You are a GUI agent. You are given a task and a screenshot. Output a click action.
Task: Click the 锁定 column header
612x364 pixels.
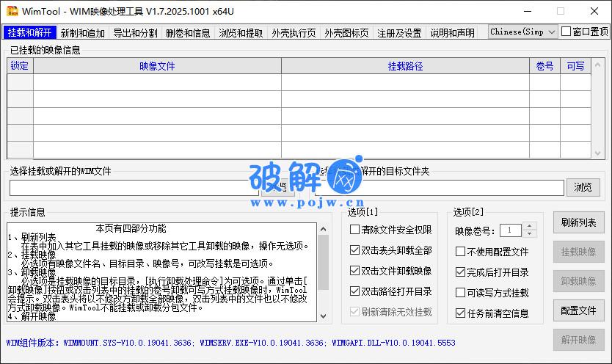[20, 66]
